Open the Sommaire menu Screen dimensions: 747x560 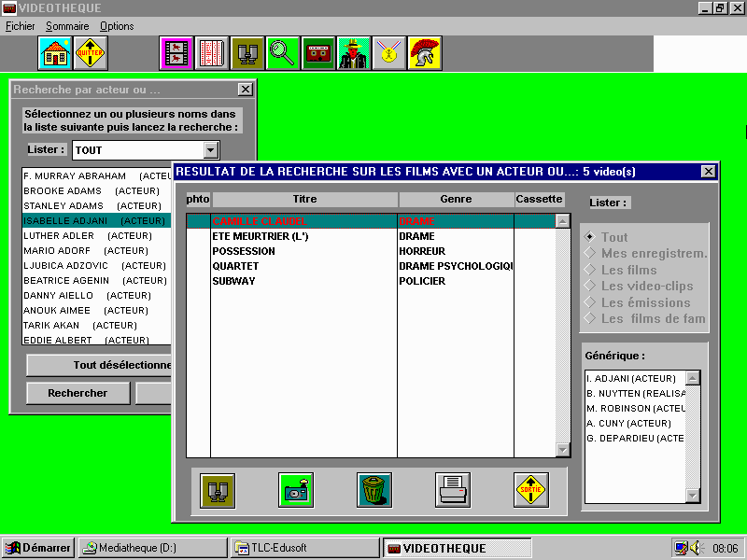click(x=67, y=26)
